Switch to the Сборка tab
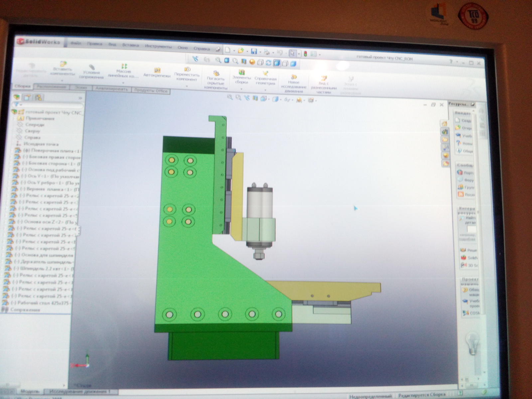Image resolution: width=532 pixels, height=399 pixels. (x=23, y=86)
